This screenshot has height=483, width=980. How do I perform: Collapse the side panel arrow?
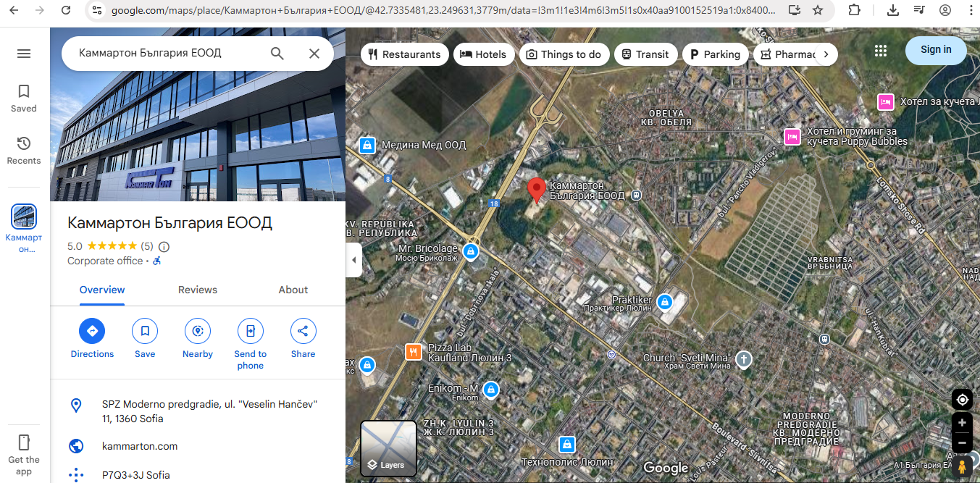pos(353,260)
